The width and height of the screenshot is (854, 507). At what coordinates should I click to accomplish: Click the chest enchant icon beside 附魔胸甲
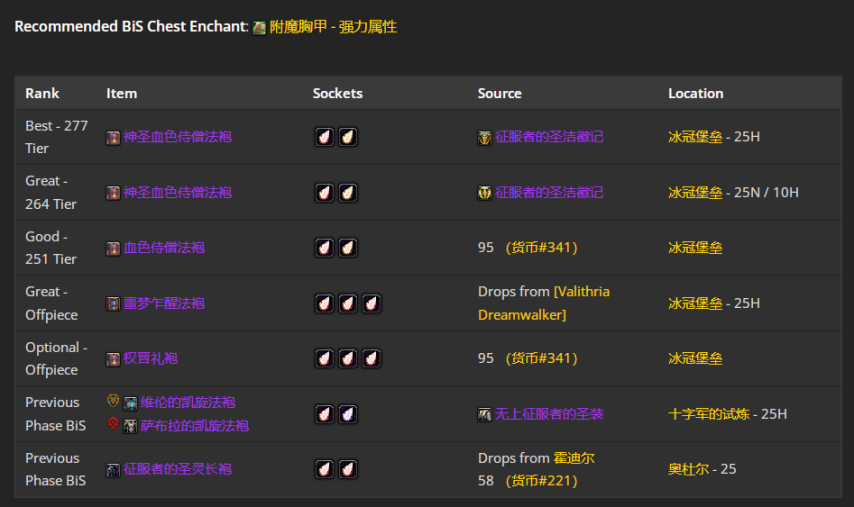tap(259, 28)
